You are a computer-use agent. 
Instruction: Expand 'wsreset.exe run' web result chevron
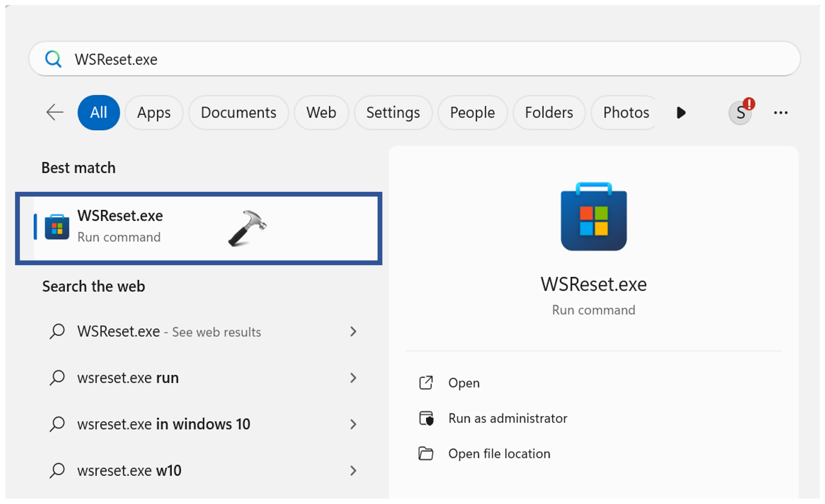point(353,378)
